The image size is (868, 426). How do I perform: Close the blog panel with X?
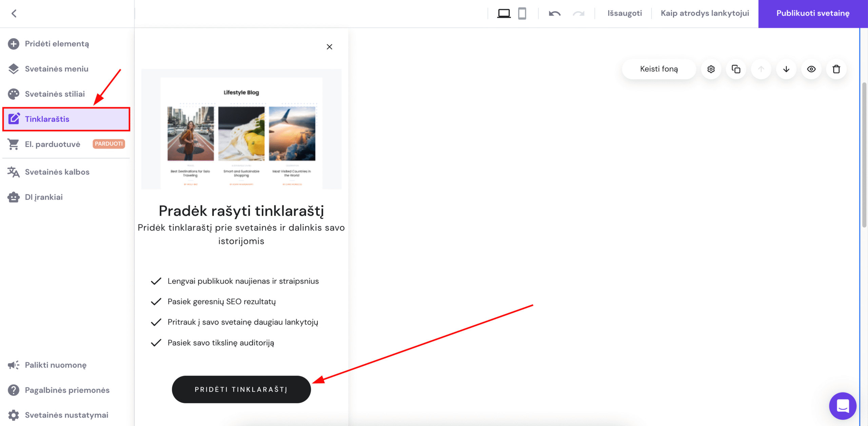[329, 47]
